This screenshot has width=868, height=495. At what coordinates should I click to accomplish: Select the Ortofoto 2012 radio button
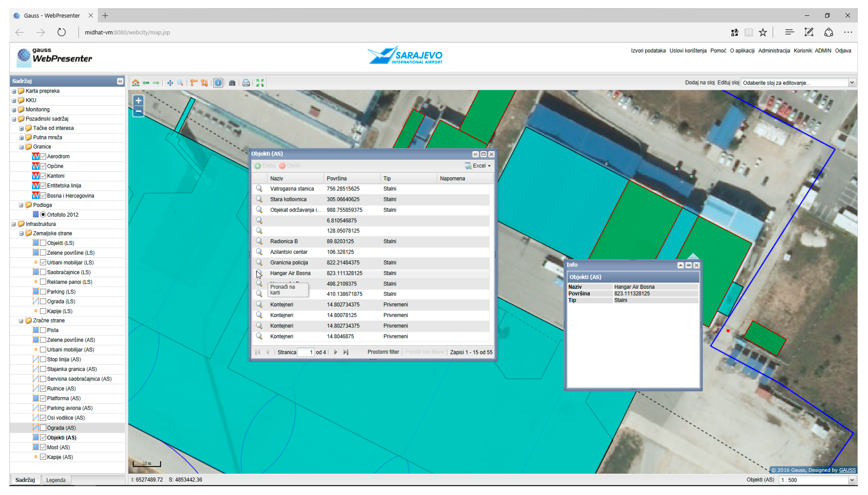(43, 215)
